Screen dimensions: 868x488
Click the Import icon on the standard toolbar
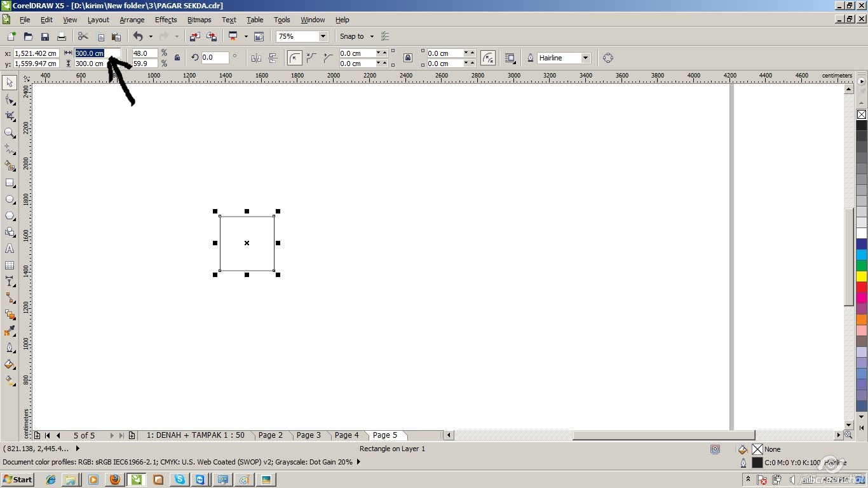[196, 36]
